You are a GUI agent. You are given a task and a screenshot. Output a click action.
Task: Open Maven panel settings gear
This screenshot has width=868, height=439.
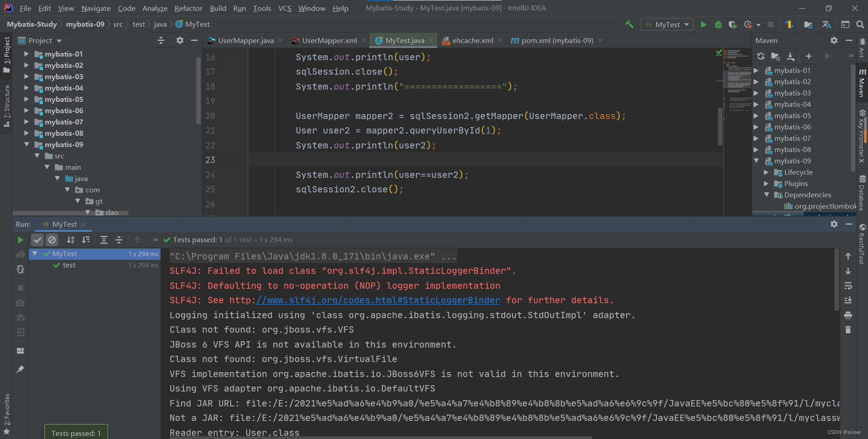click(834, 40)
